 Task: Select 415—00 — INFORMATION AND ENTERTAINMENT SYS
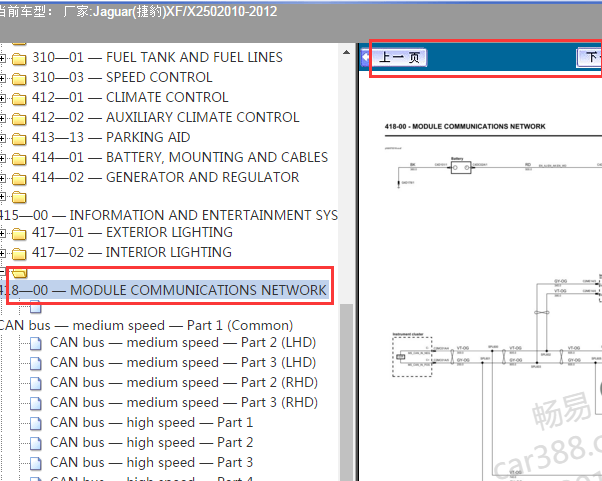169,215
